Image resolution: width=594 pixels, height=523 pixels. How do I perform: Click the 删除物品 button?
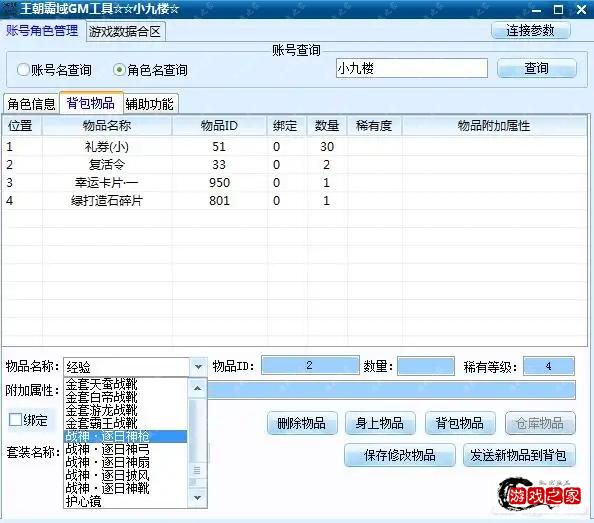coord(302,423)
